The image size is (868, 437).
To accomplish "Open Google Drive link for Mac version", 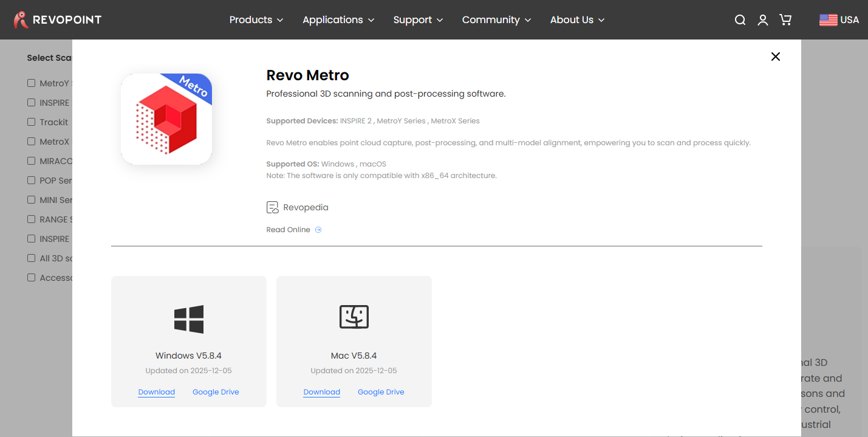I will pos(381,392).
